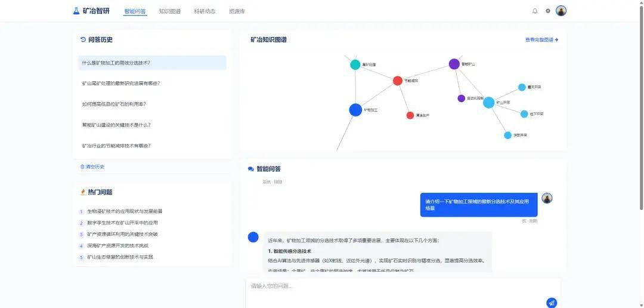Click the blue 矿物加工 graph node

(x=355, y=110)
